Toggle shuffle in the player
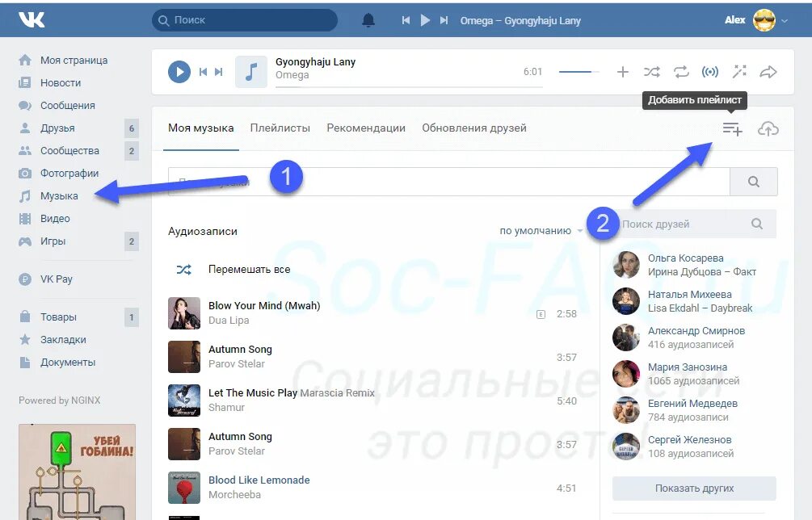The height and width of the screenshot is (520, 812). pos(652,72)
